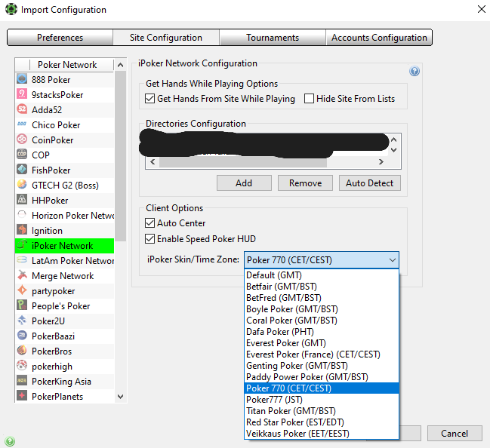Viewport: 490px width, 448px height.
Task: Click directories list scroll right arrow
Action: point(381,161)
